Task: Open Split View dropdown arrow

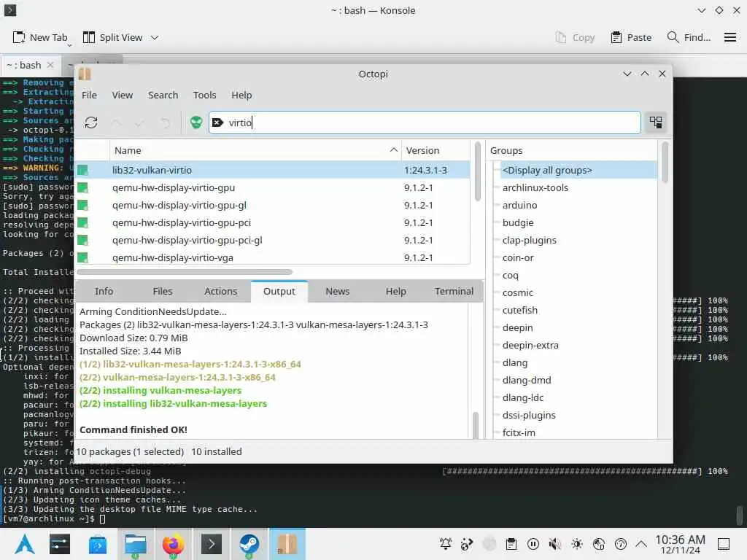Action: (155, 37)
